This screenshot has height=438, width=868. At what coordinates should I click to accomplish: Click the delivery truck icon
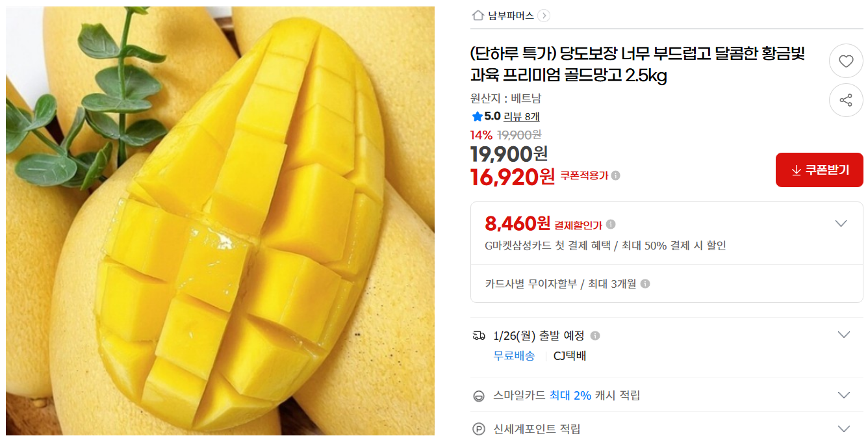[479, 336]
